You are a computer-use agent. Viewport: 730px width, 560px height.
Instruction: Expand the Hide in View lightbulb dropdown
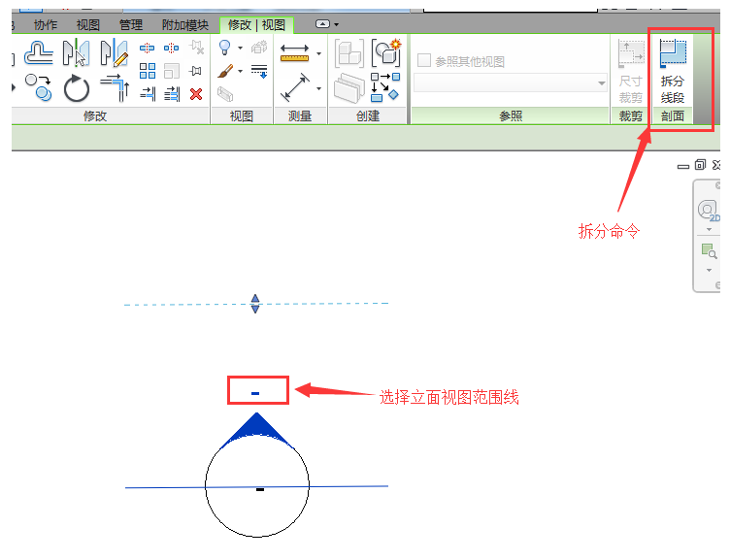240,48
